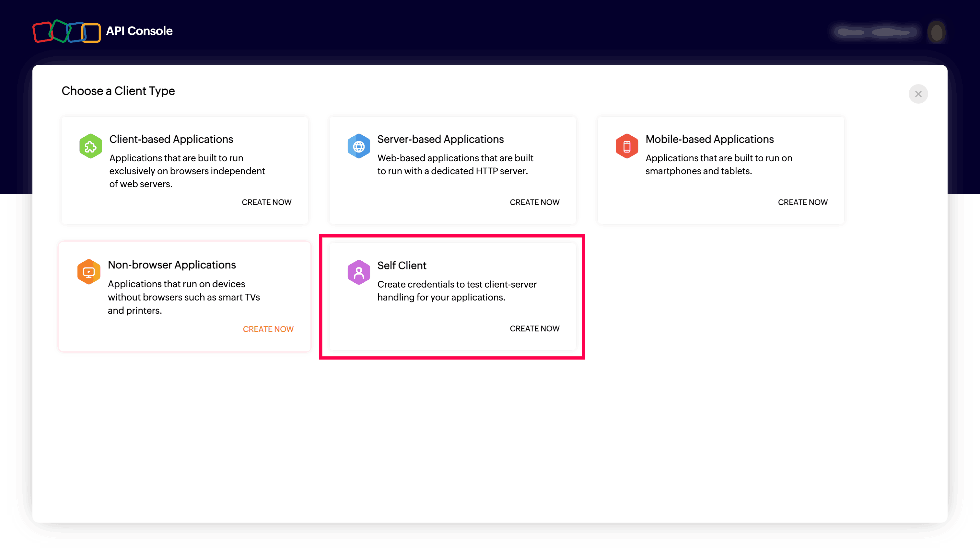980x555 pixels.
Task: Open the user profile avatar
Action: [937, 32]
